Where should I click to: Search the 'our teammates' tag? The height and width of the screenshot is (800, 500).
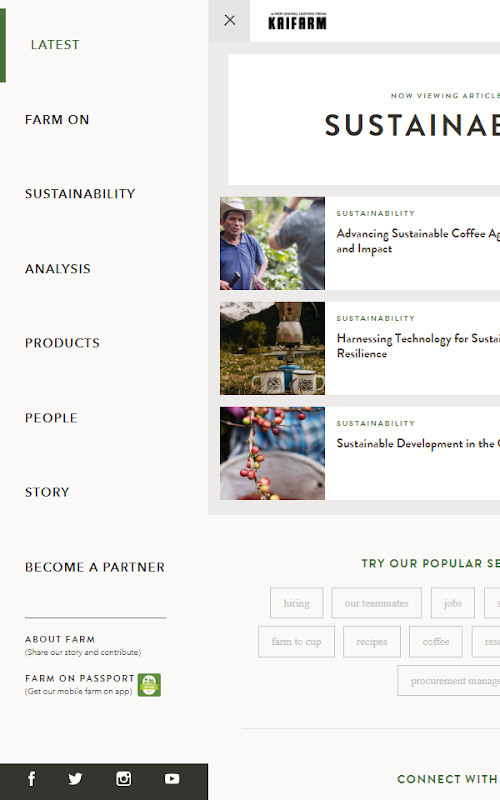377,603
